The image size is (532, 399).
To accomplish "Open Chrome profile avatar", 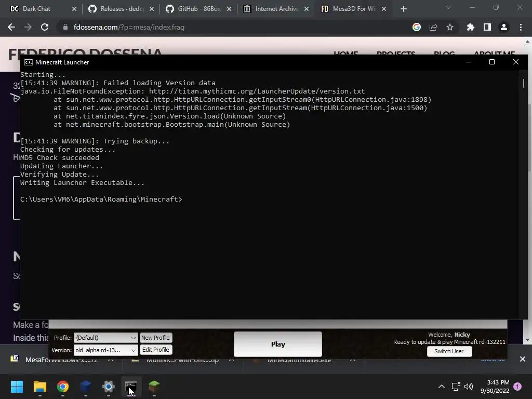I will pos(504,27).
